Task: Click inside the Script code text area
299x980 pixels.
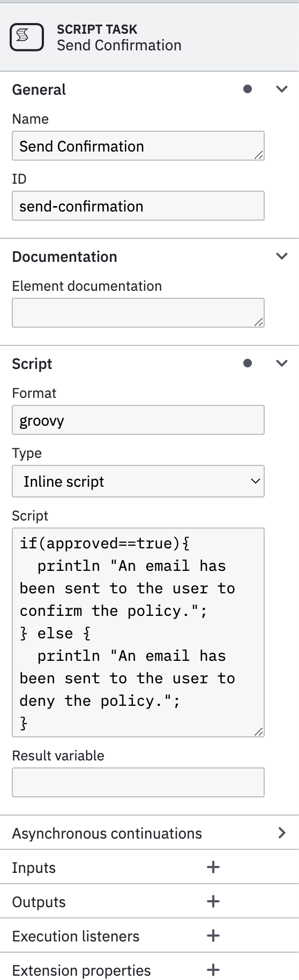Action: pyautogui.click(x=138, y=632)
